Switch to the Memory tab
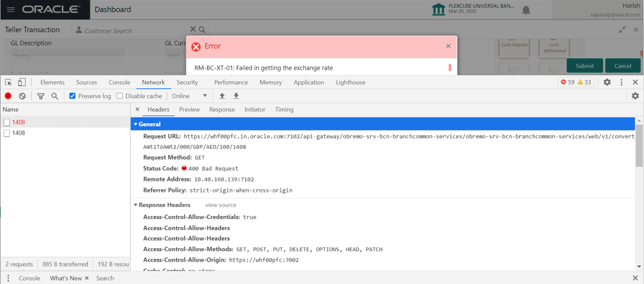 [x=271, y=82]
